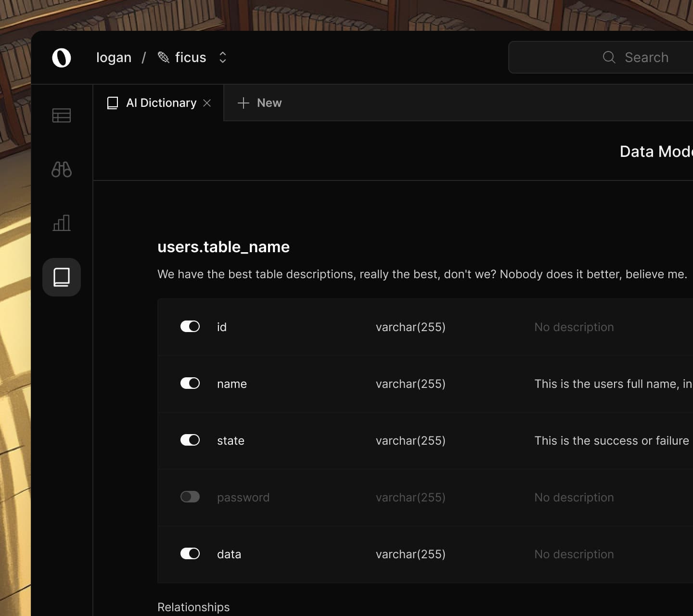Focus the Search input field
This screenshot has height=616, width=693.
(601, 57)
